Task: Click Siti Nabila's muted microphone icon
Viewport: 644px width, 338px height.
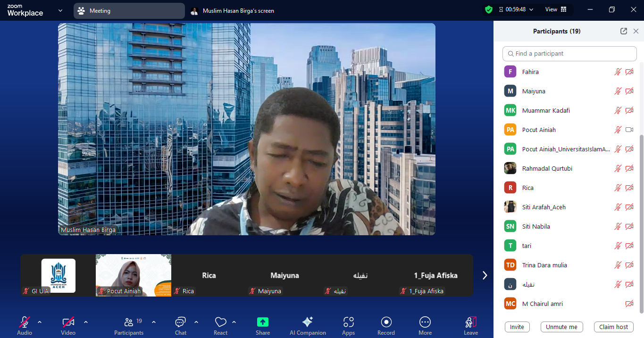Action: tap(618, 226)
